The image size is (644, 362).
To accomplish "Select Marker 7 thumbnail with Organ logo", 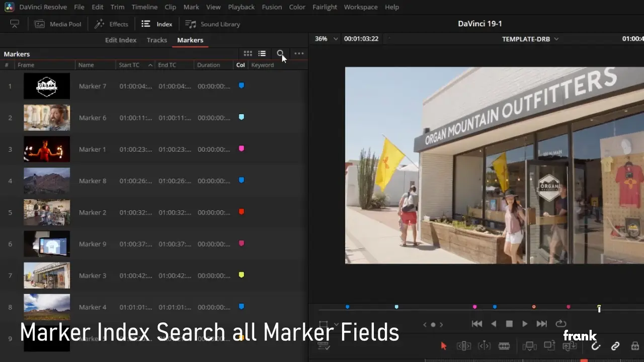I will tap(47, 86).
